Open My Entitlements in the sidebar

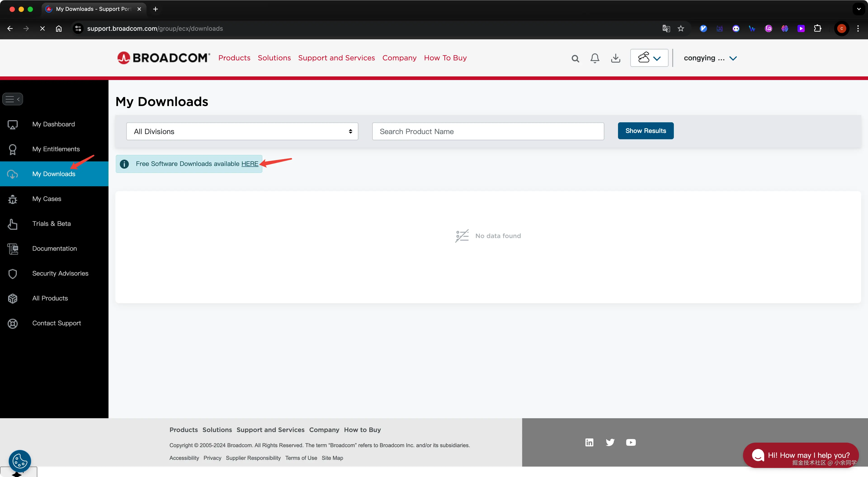click(x=56, y=149)
